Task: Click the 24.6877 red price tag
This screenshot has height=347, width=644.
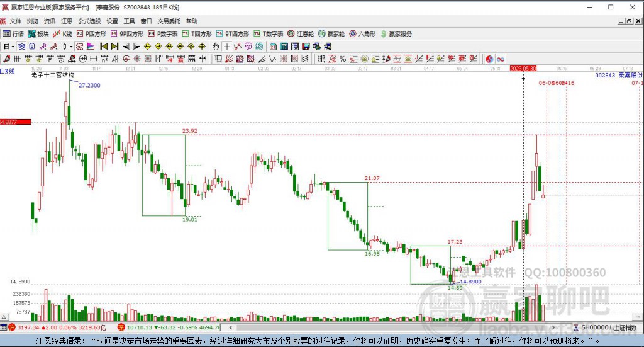Action: coord(16,122)
